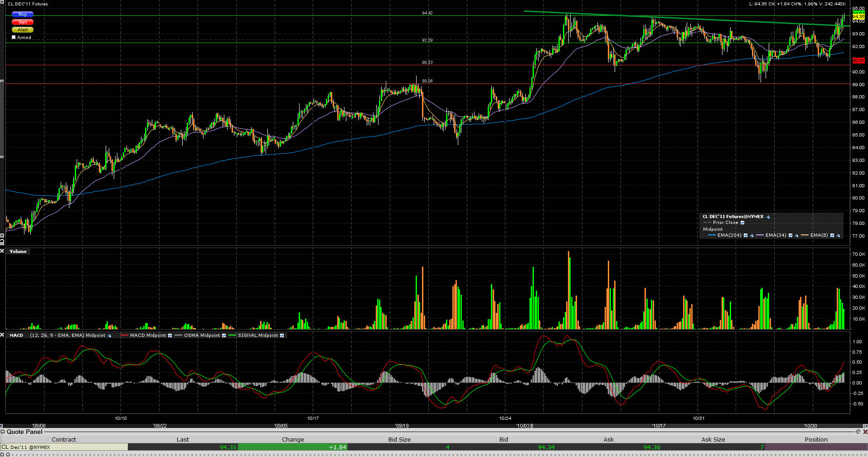The width and height of the screenshot is (868, 457).
Task: Click the 89.06 red level label
Action: click(427, 81)
